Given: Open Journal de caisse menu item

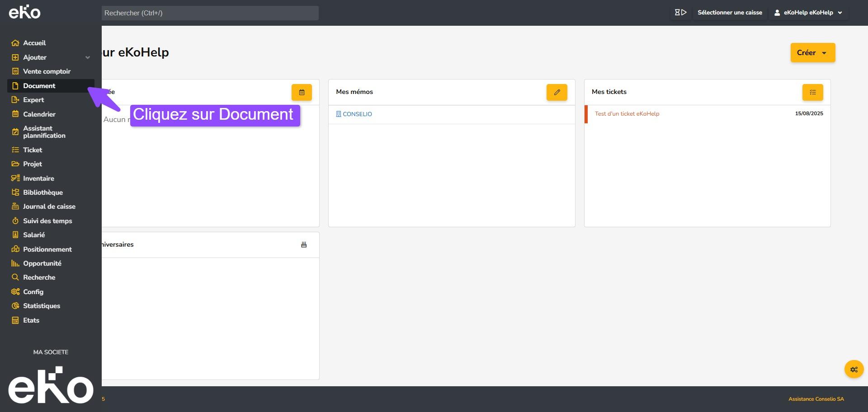Looking at the screenshot, I should 49,206.
